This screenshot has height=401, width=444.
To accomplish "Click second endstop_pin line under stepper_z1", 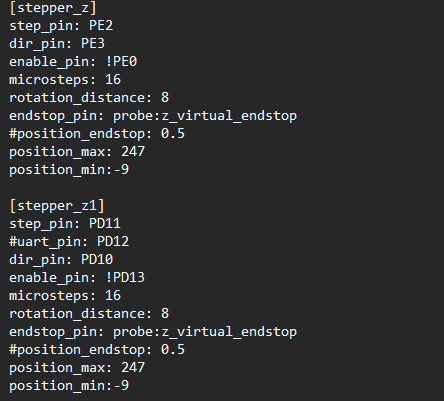I will pyautogui.click(x=153, y=332).
